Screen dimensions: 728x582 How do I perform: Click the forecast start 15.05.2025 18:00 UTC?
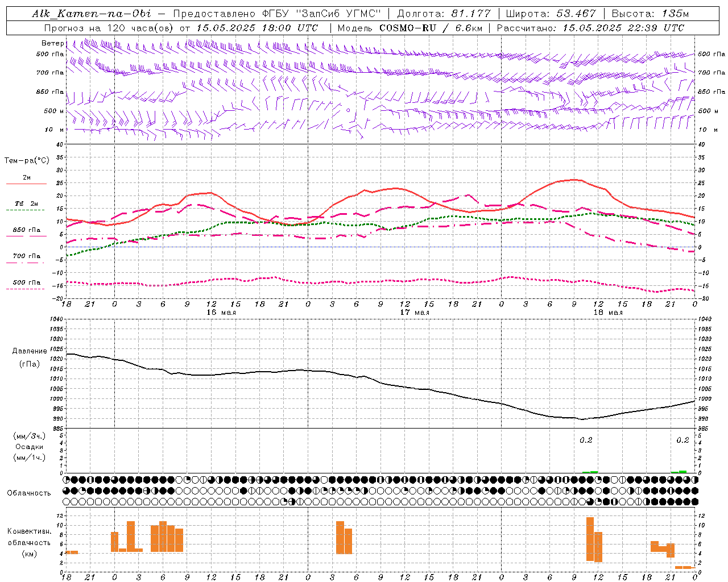257,28
